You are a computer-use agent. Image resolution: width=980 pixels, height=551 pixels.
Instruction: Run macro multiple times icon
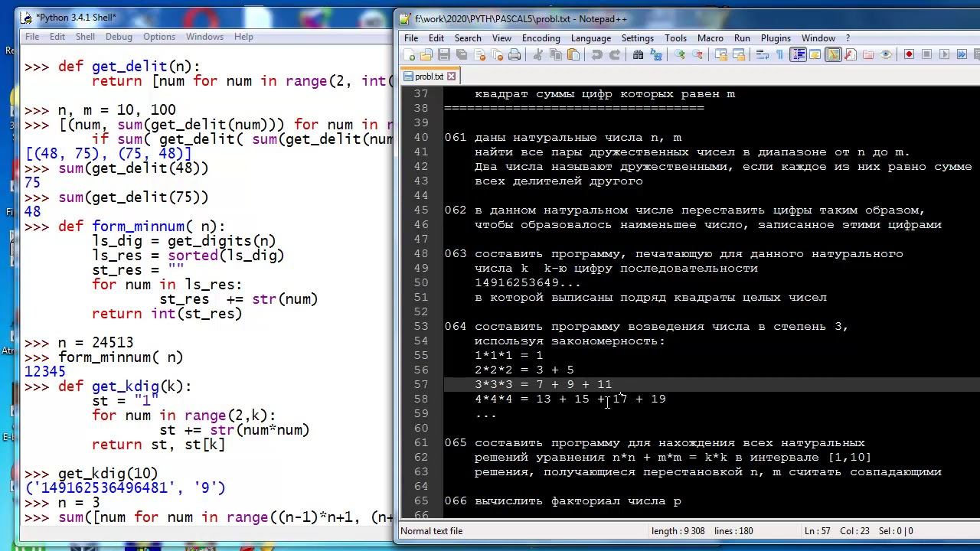(962, 54)
